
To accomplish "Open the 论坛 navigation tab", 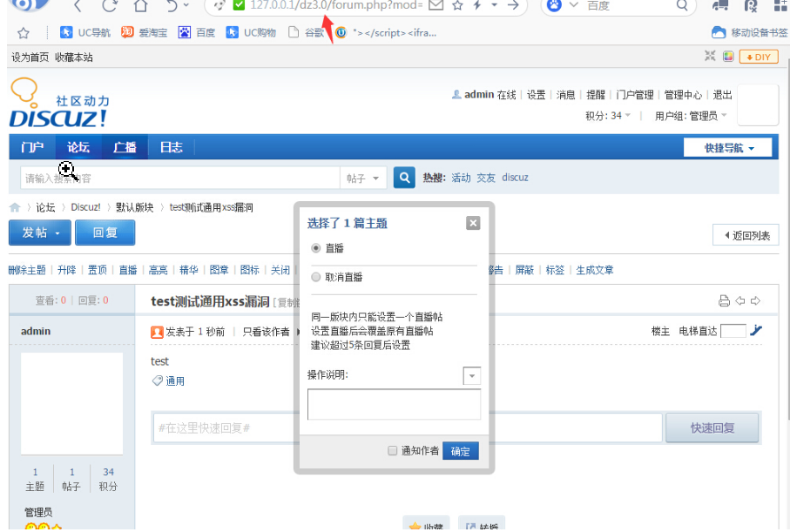I will tap(78, 147).
